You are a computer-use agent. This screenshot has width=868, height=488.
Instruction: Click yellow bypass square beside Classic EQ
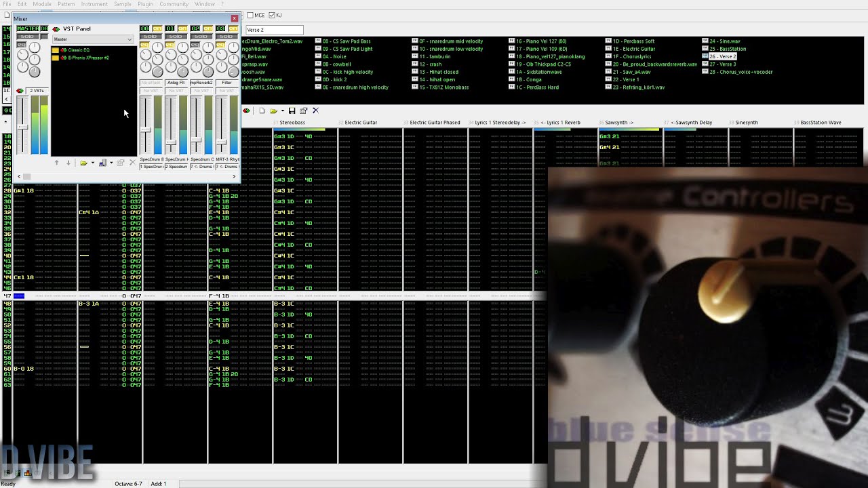pyautogui.click(x=55, y=50)
